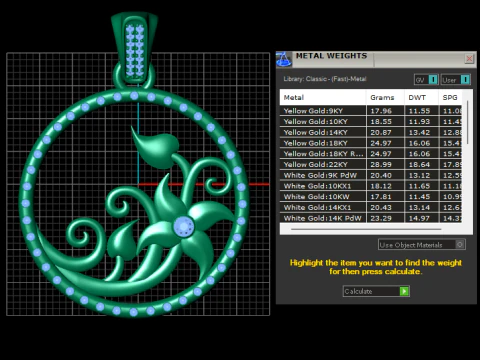Toggle Use Object Materials option
Screen dimensions: 480x360
click(422, 245)
